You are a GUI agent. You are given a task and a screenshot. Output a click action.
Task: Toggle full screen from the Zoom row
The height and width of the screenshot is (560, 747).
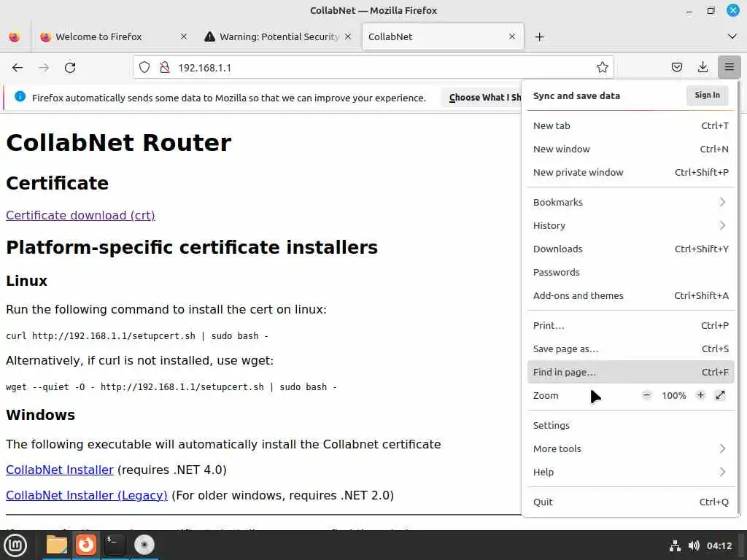[720, 395]
